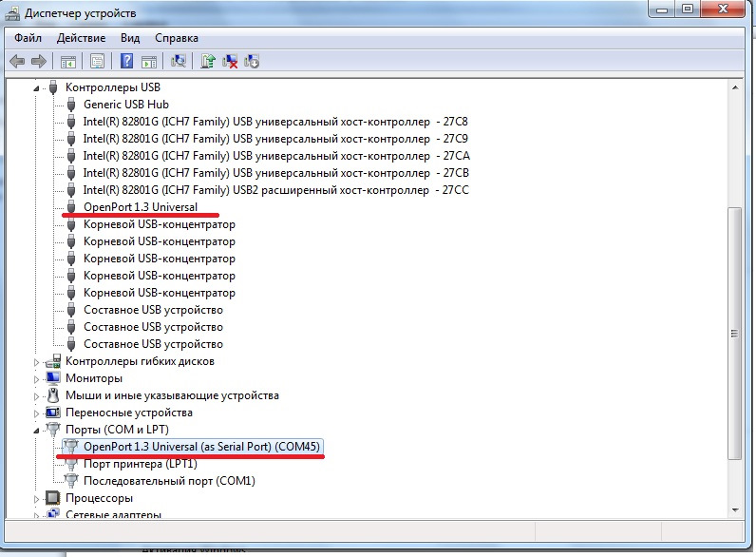Open the Файл menu
Image resolution: width=756 pixels, height=557 pixels.
28,38
